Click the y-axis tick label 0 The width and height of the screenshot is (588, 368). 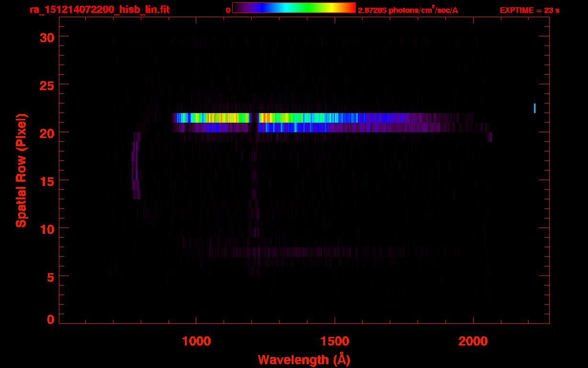[51, 320]
